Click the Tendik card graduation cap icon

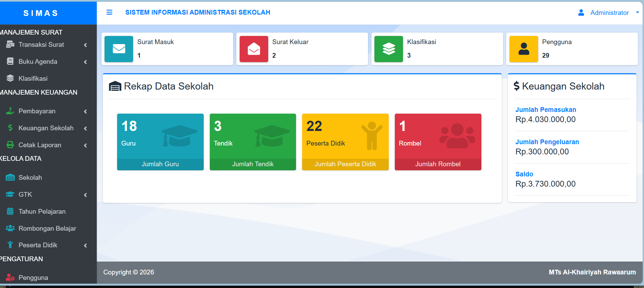point(272,136)
